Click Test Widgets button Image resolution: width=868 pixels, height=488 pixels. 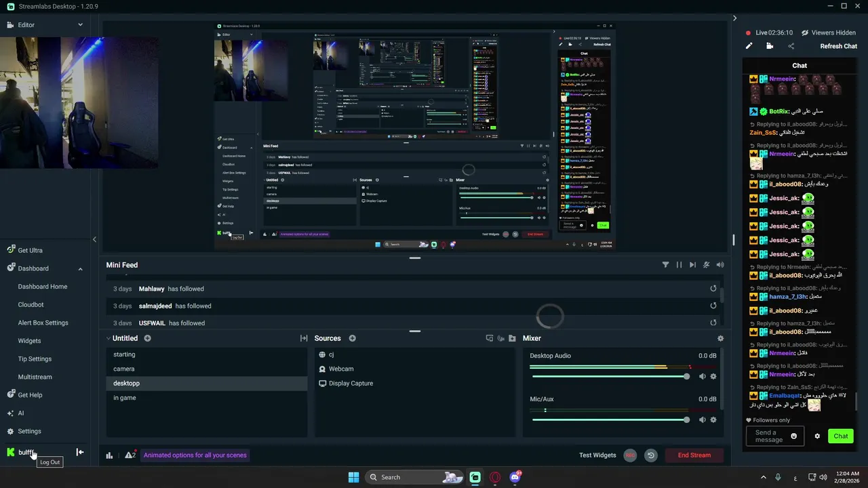click(x=597, y=455)
